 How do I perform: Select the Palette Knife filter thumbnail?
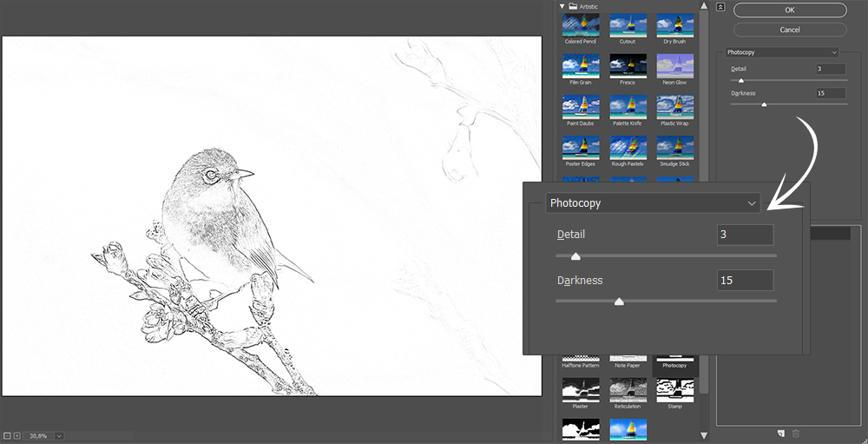(628, 107)
